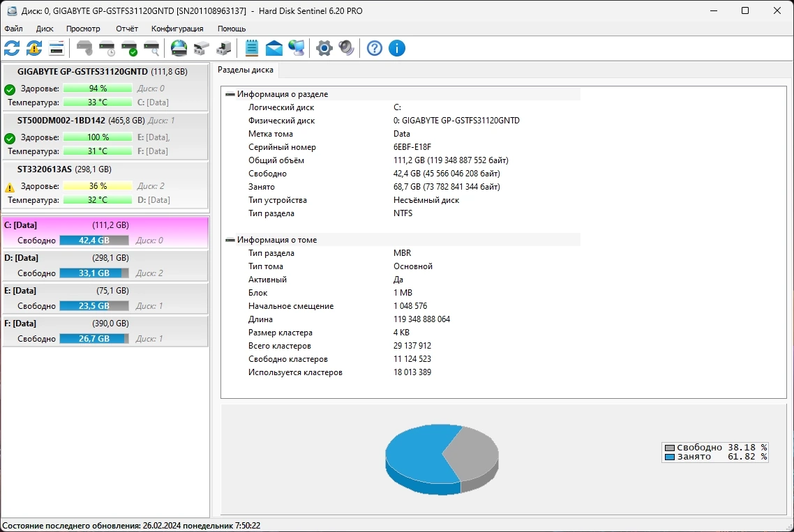
Task: Click the globe over disk icon
Action: (179, 48)
